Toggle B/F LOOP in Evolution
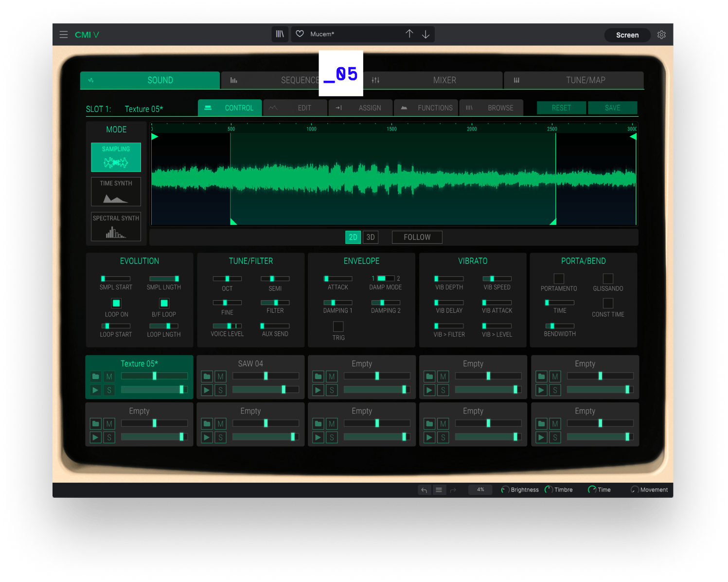 tap(164, 303)
